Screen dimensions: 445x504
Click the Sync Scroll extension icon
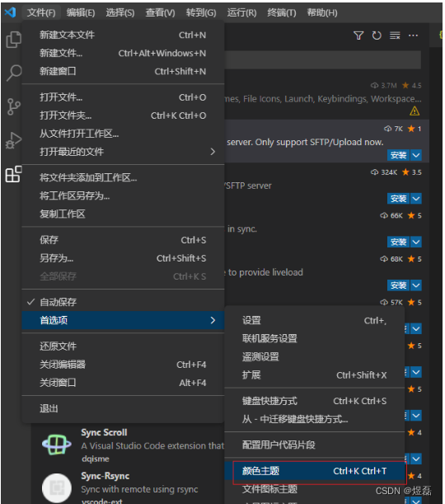pos(57,445)
